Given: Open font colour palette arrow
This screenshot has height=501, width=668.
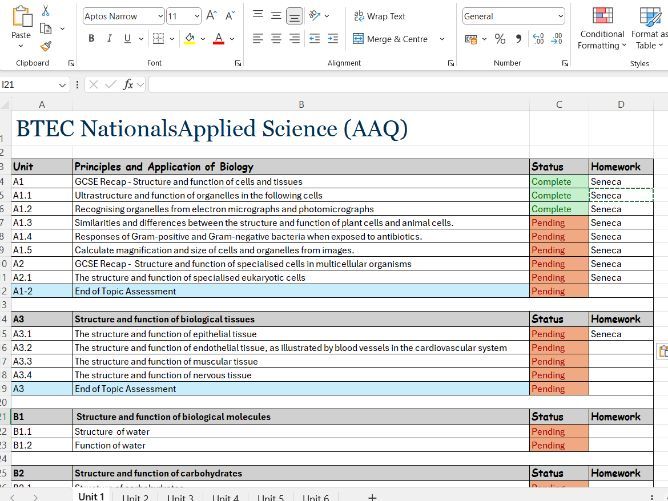Looking at the screenshot, I should 232,39.
